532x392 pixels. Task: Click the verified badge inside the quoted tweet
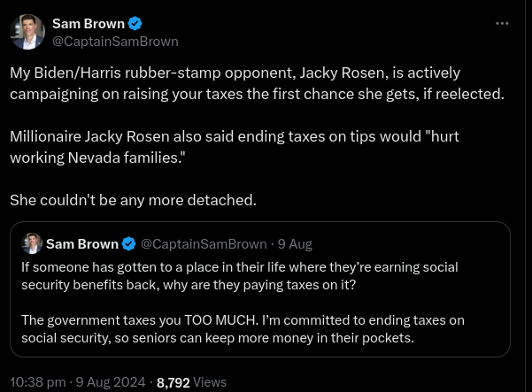click(x=129, y=243)
